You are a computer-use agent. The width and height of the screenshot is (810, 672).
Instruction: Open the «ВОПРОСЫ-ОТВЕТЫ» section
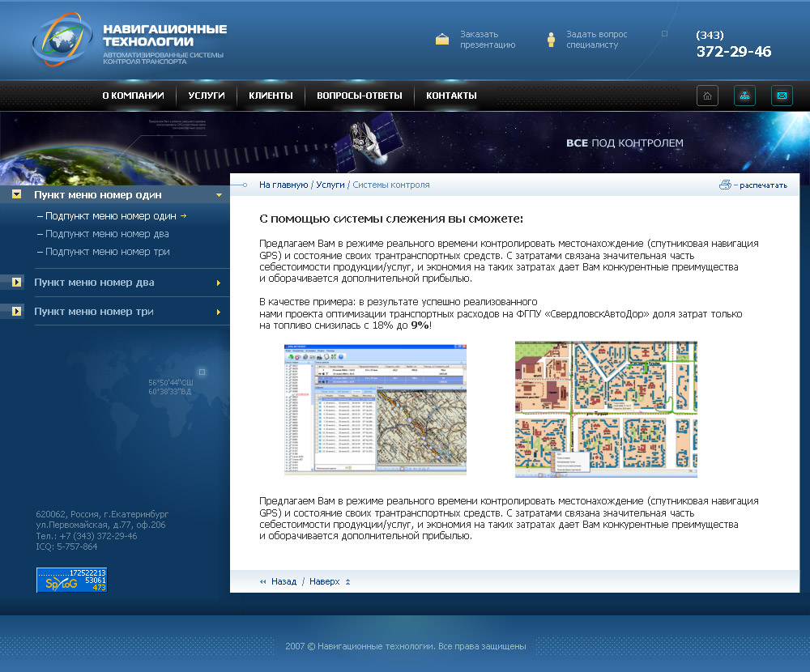click(359, 95)
